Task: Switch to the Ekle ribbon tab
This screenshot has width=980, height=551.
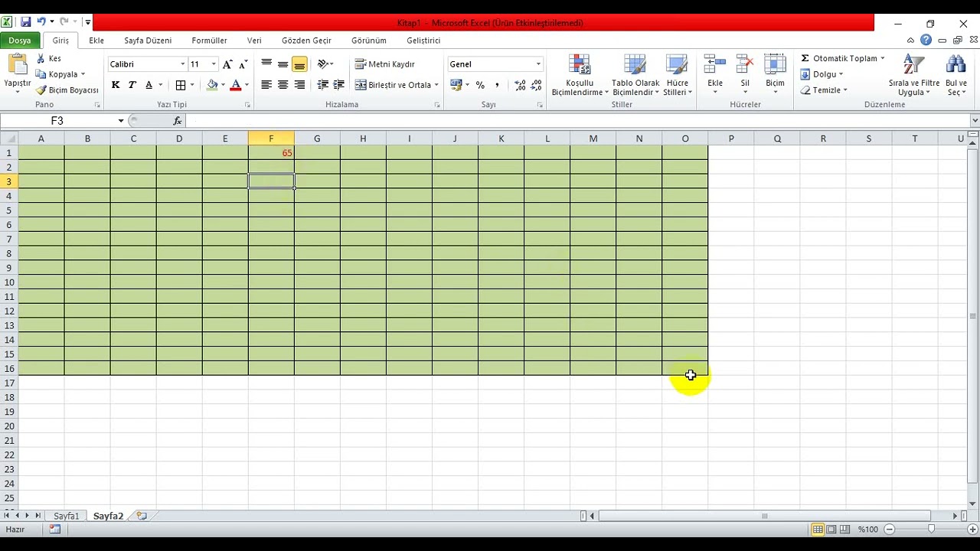Action: pyautogui.click(x=96, y=41)
